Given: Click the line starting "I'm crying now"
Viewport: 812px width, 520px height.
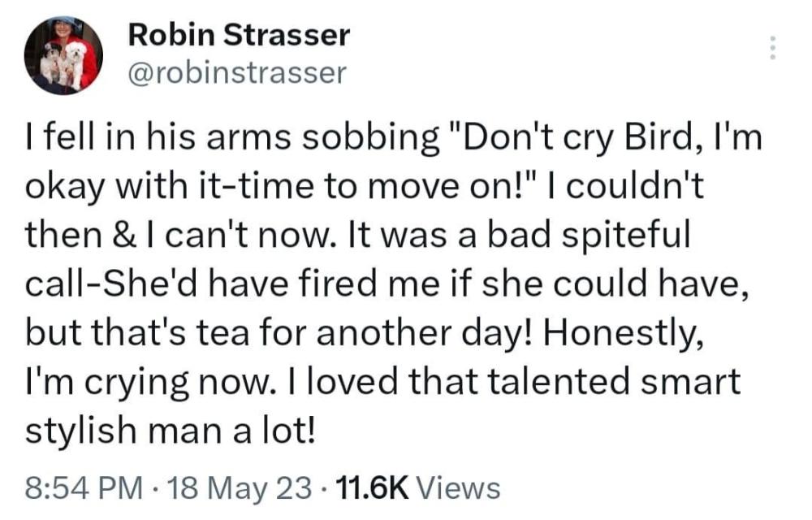Looking at the screenshot, I should [x=383, y=379].
